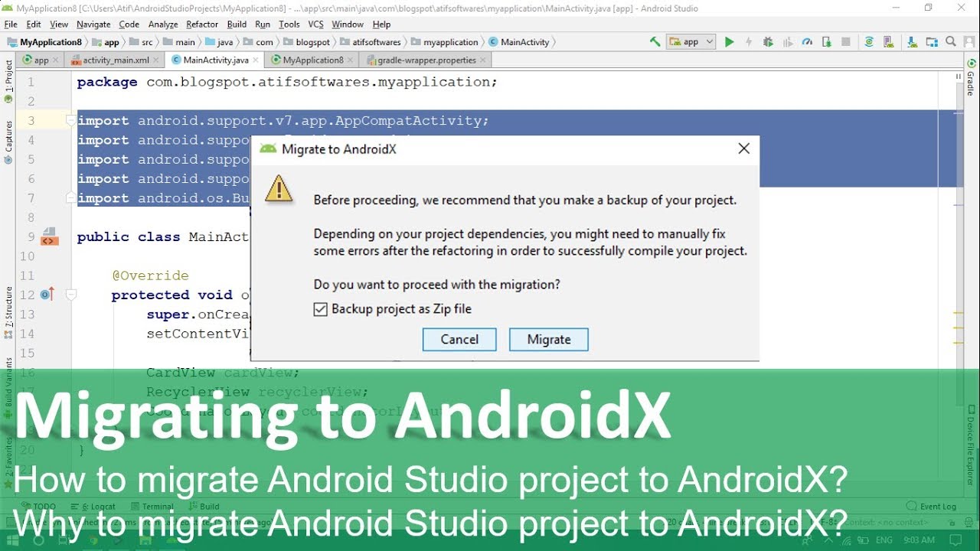Click the Cancel button in the dialog

[x=459, y=340]
